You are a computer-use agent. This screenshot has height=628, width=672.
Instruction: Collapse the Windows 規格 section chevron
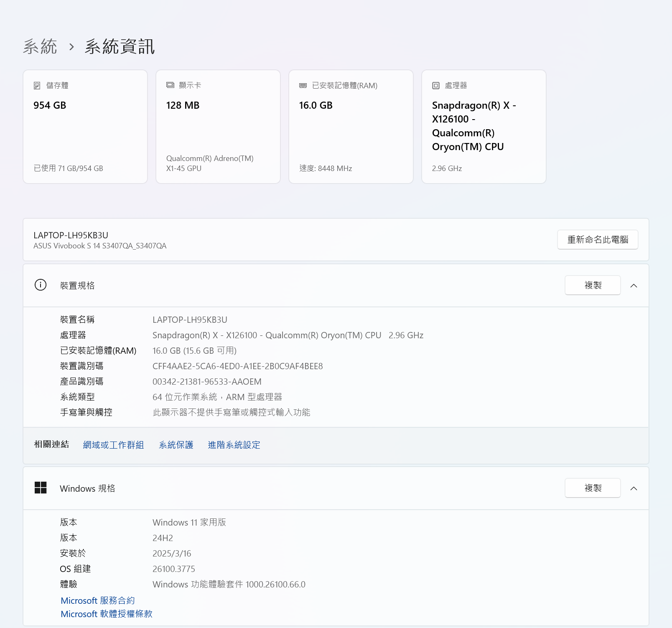click(634, 488)
